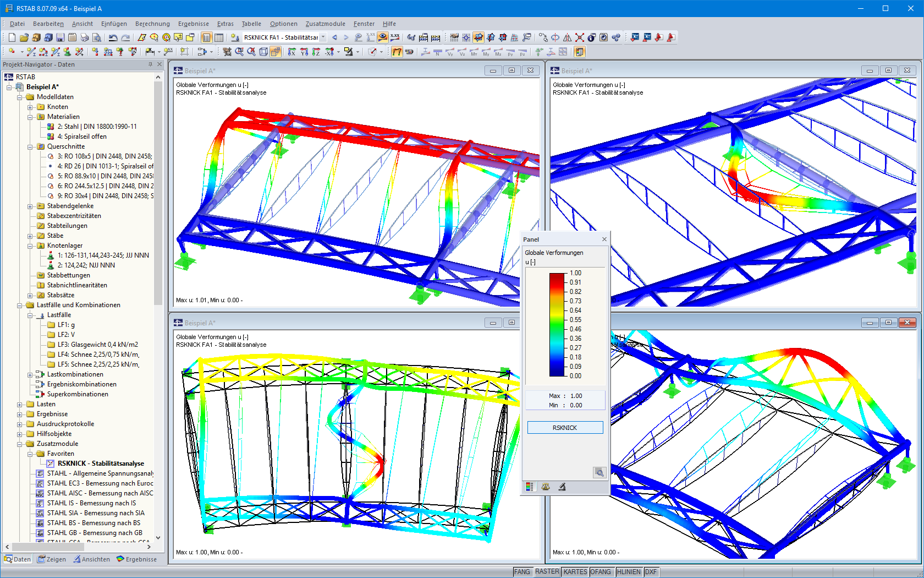Click the N axial force result icon

437,52
